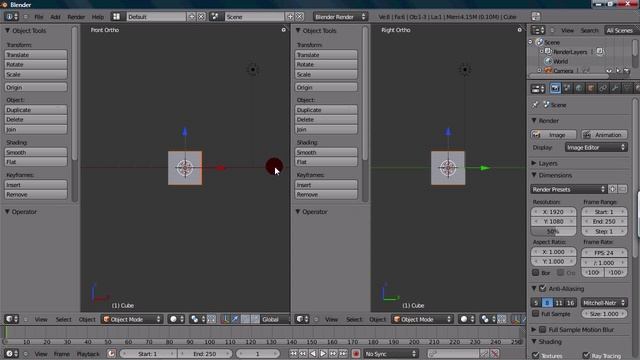Click red auto-keyframe record button
This screenshot has width=640, height=360.
356,353
